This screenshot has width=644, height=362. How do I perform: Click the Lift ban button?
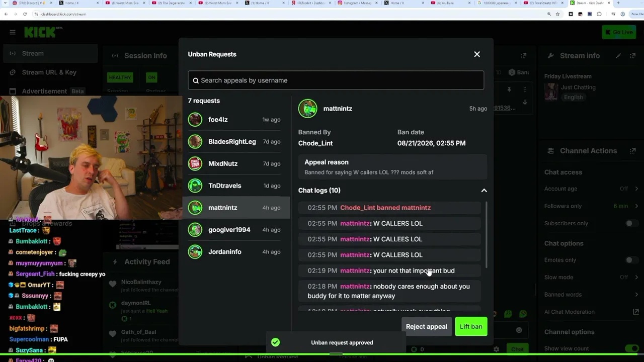[x=471, y=327]
